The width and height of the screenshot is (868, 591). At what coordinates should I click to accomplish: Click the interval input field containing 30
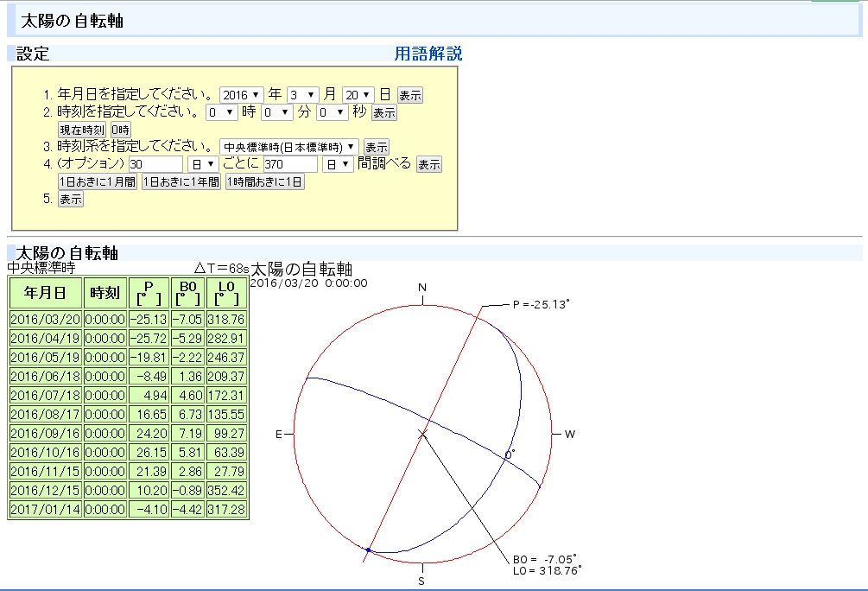(x=155, y=164)
